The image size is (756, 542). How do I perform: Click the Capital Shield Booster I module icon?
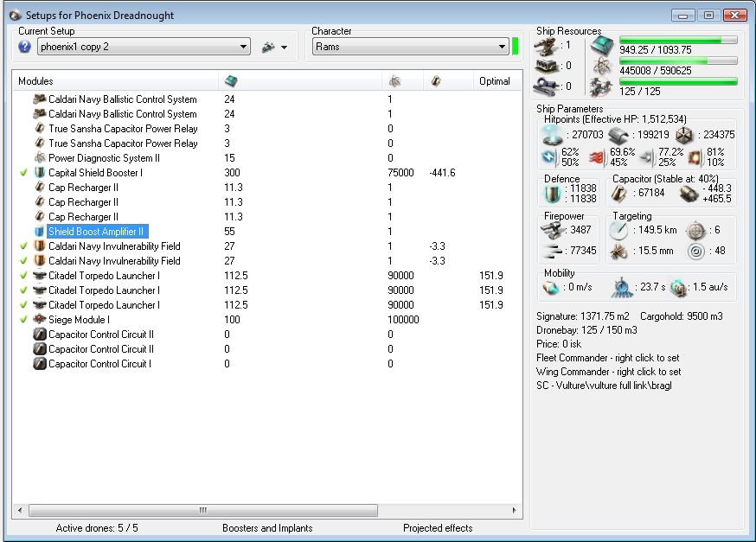(x=40, y=173)
